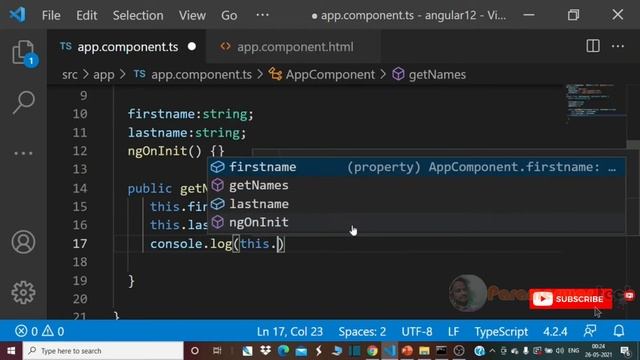Open PowerPoint from the taskbar
The image size is (640, 360).
click(407, 351)
